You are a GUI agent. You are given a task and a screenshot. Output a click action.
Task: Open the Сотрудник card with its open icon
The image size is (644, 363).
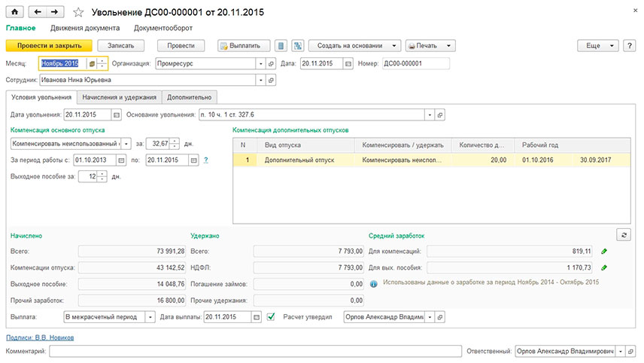tap(271, 80)
